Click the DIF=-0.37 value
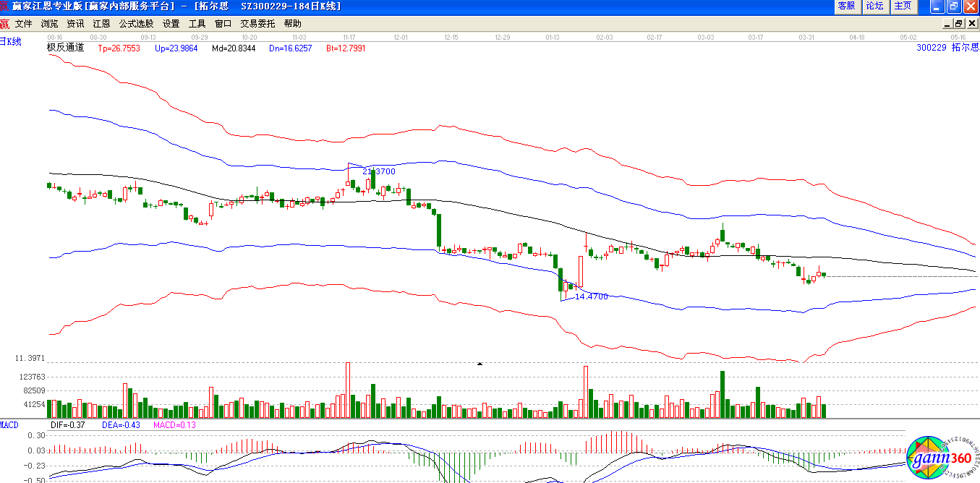Viewport: 980px width, 483px height. coord(68,425)
